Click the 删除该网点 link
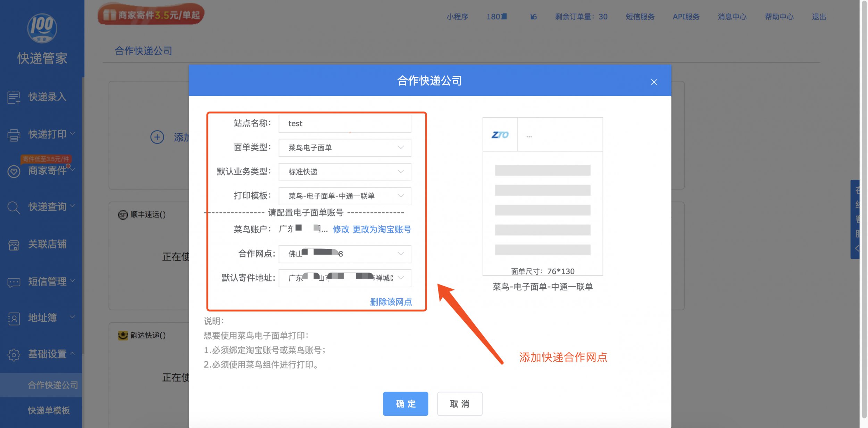Screen dimensions: 868x428 (x=391, y=302)
